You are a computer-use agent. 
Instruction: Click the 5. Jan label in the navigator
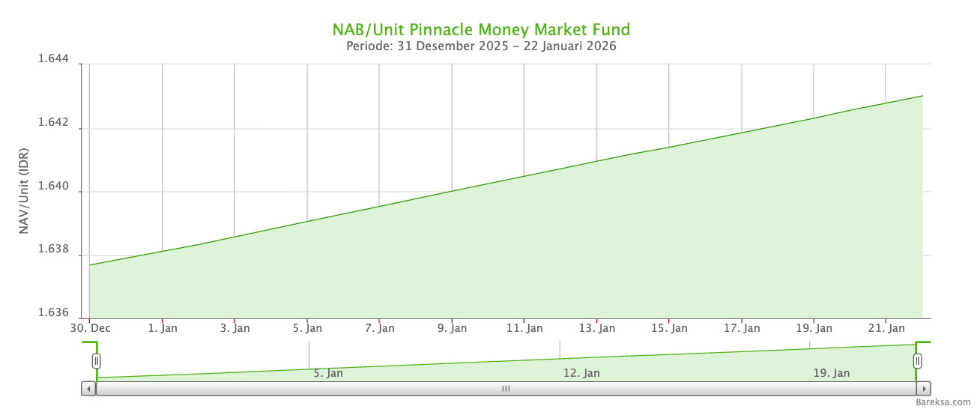tap(328, 373)
